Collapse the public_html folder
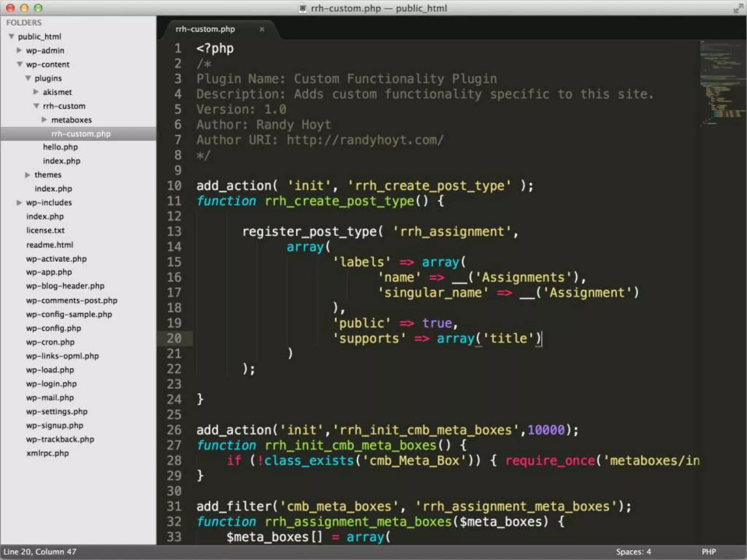Screen dimensions: 747x560 12,36
